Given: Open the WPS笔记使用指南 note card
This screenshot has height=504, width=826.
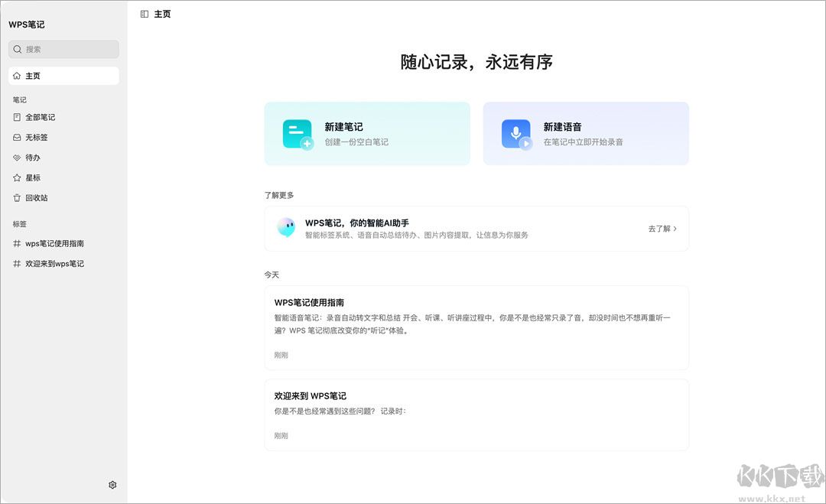Looking at the screenshot, I should (x=476, y=327).
